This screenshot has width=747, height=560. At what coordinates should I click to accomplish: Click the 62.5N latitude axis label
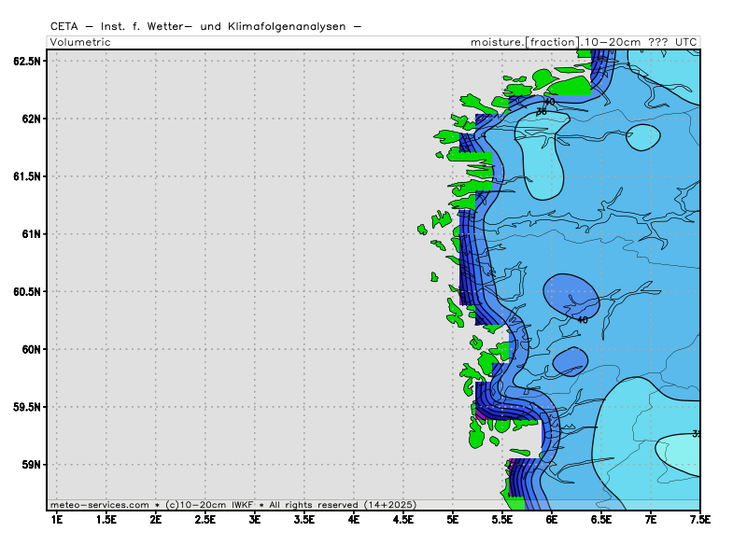(x=27, y=61)
